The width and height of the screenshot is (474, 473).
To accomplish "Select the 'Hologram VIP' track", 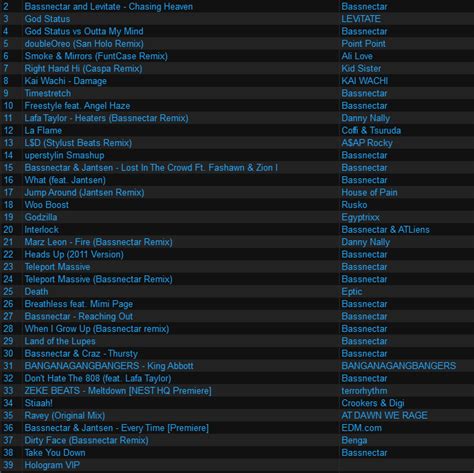I will (52, 465).
